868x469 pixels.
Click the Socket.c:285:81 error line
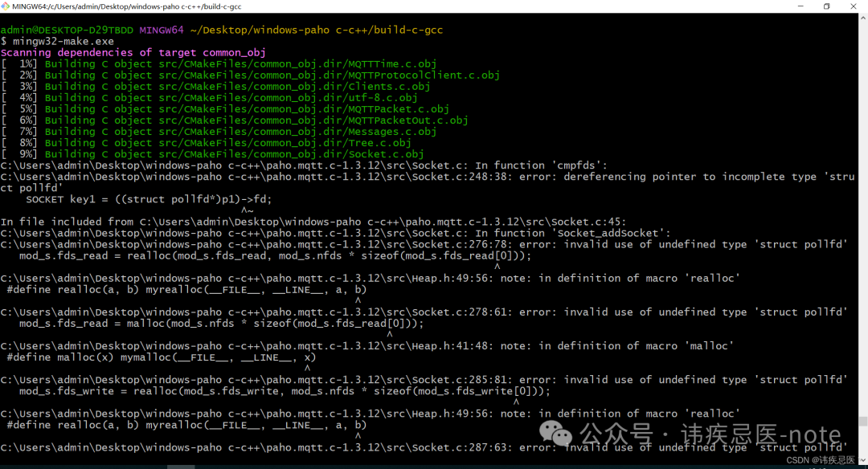[424, 380]
